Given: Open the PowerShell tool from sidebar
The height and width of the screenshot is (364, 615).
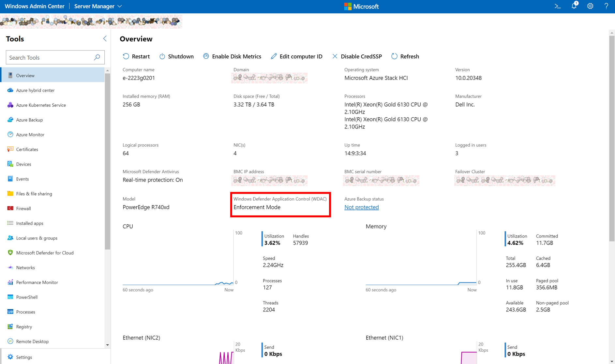Looking at the screenshot, I should 27,297.
